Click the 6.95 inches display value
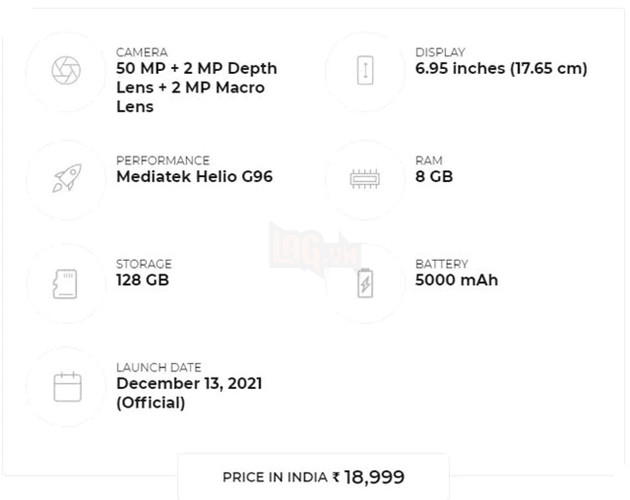This screenshot has height=500, width=630. coord(501,69)
